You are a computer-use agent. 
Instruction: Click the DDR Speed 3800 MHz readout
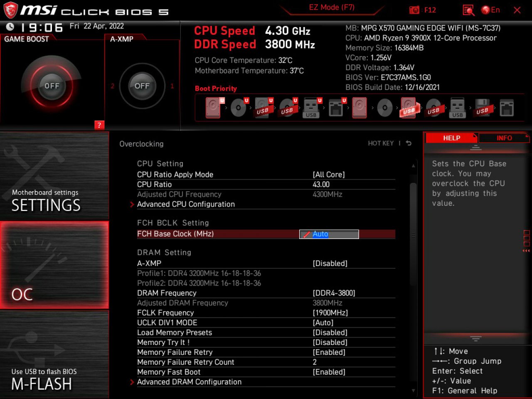(x=254, y=44)
